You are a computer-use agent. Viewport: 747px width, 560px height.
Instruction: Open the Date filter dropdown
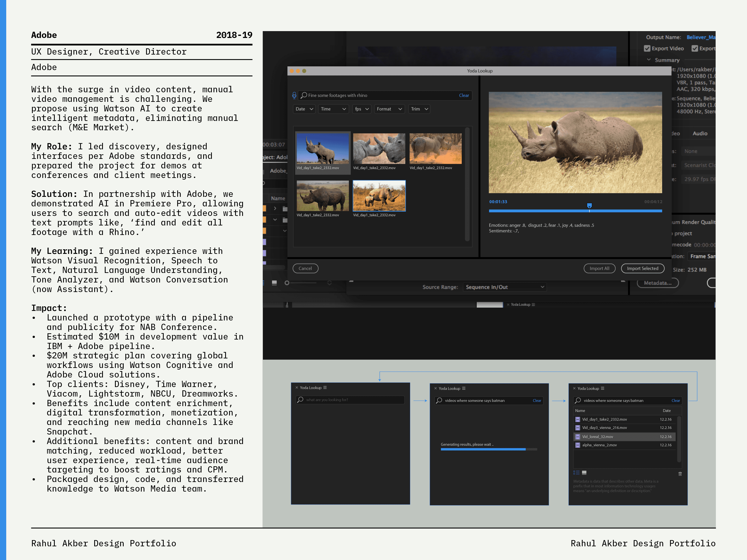coord(304,109)
